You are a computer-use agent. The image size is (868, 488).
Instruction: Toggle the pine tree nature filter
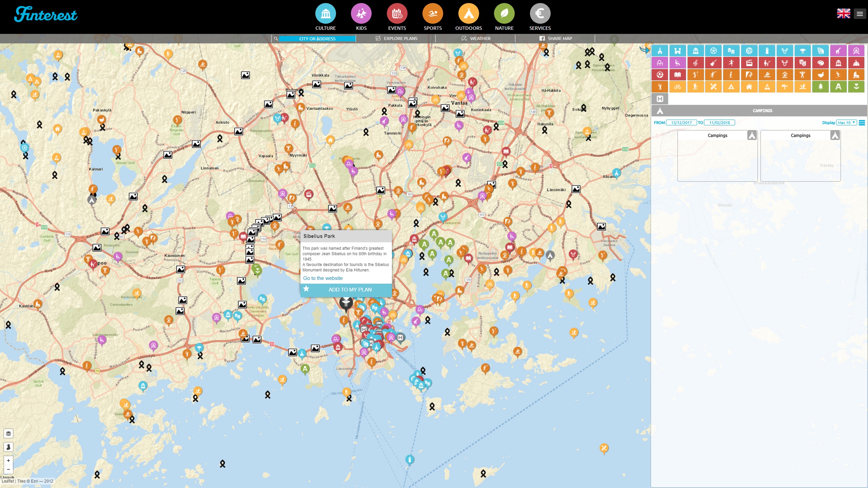(821, 87)
